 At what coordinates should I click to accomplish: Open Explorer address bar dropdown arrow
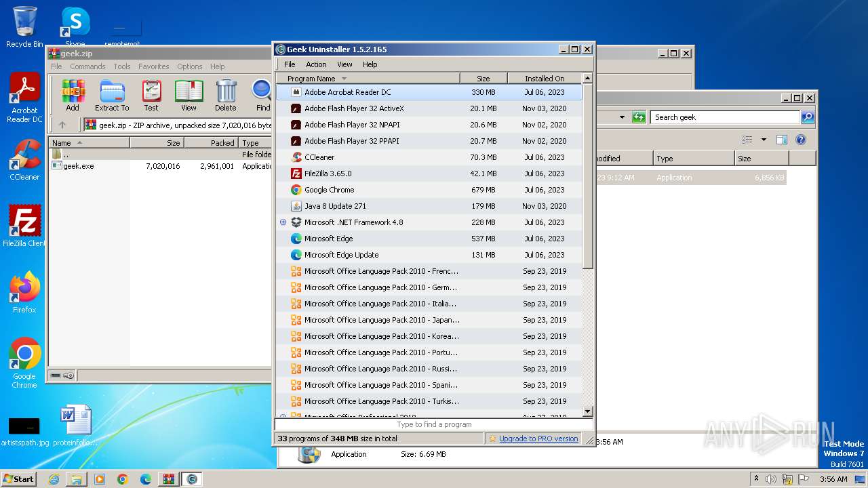click(x=622, y=117)
